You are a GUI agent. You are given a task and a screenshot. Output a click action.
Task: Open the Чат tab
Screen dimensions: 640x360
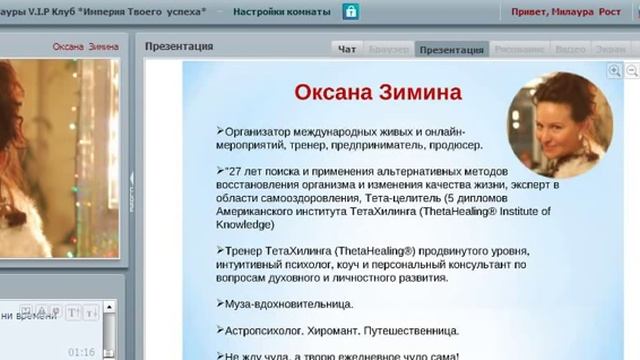click(x=347, y=49)
